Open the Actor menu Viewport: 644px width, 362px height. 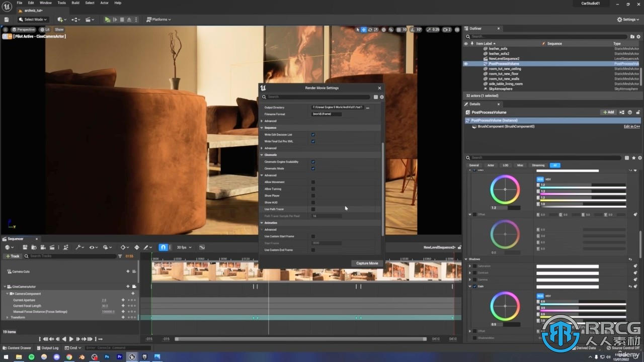pos(104,3)
